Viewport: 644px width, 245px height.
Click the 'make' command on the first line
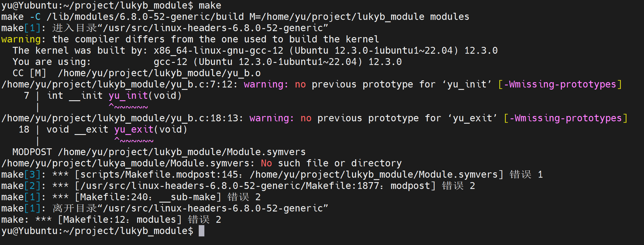[210, 5]
